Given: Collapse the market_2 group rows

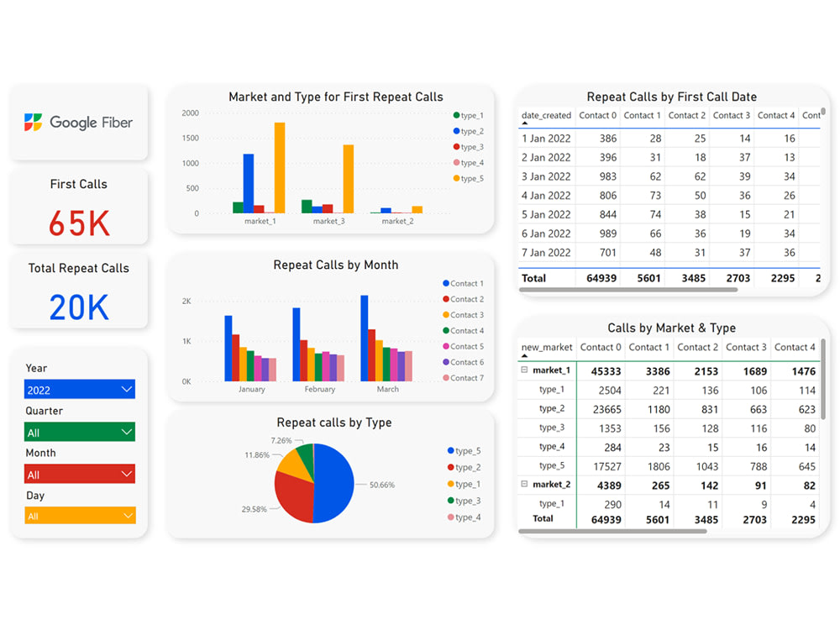Looking at the screenshot, I should 524,484.
